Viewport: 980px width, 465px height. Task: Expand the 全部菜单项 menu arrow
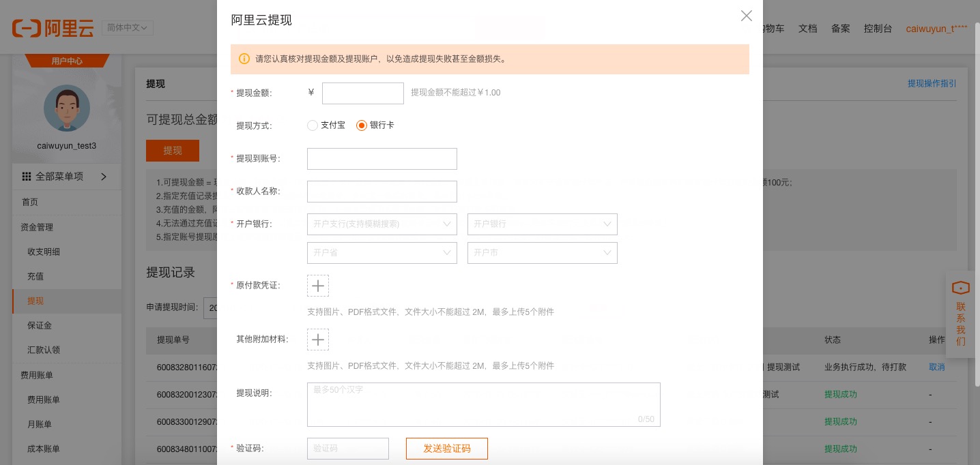104,177
